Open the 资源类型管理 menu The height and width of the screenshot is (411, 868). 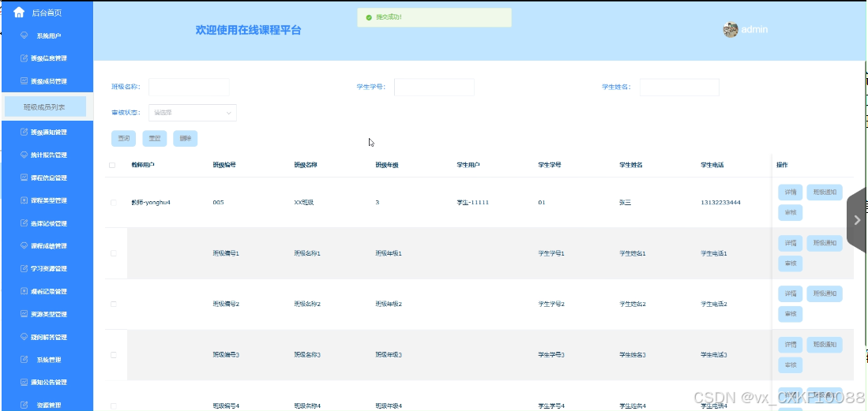pos(47,314)
